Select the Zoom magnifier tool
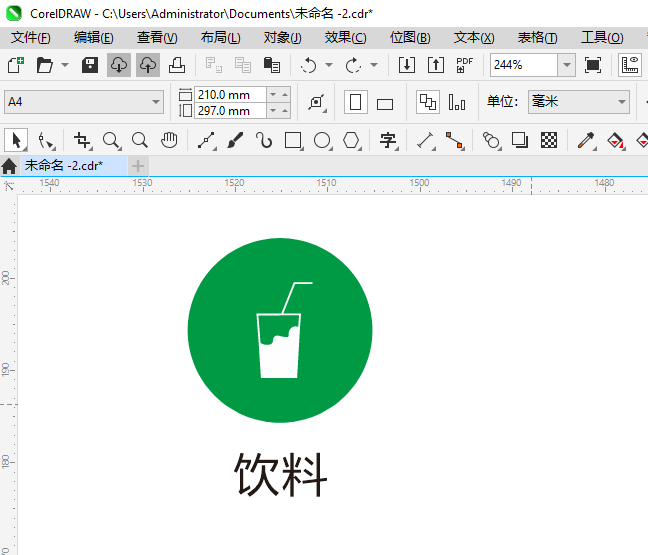 pos(111,141)
